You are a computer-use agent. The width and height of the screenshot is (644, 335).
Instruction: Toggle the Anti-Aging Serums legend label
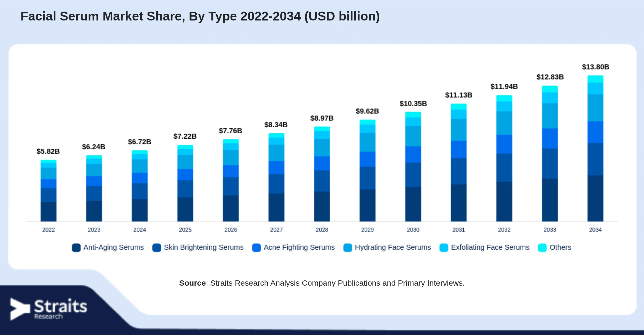[114, 247]
